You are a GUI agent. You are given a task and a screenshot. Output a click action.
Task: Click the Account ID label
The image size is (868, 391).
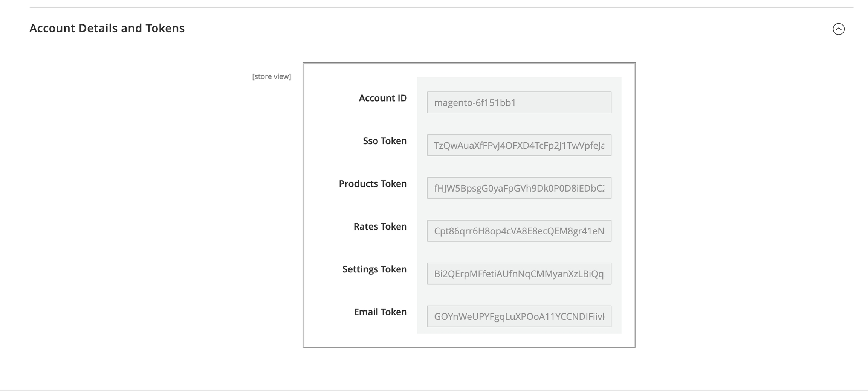point(382,98)
